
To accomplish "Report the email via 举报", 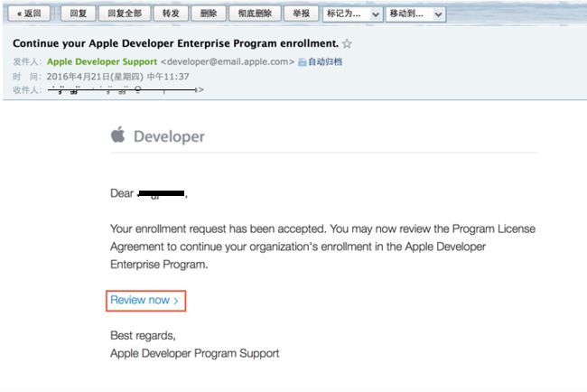I will pos(301,14).
